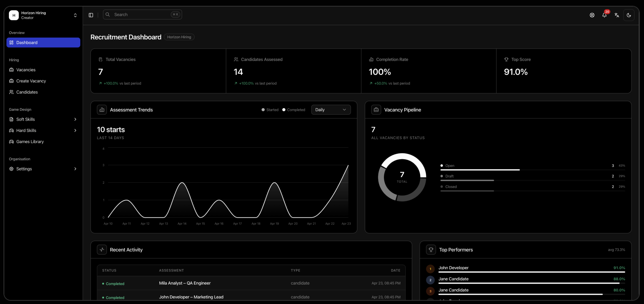
Task: Open the help and support icon
Action: tap(592, 15)
